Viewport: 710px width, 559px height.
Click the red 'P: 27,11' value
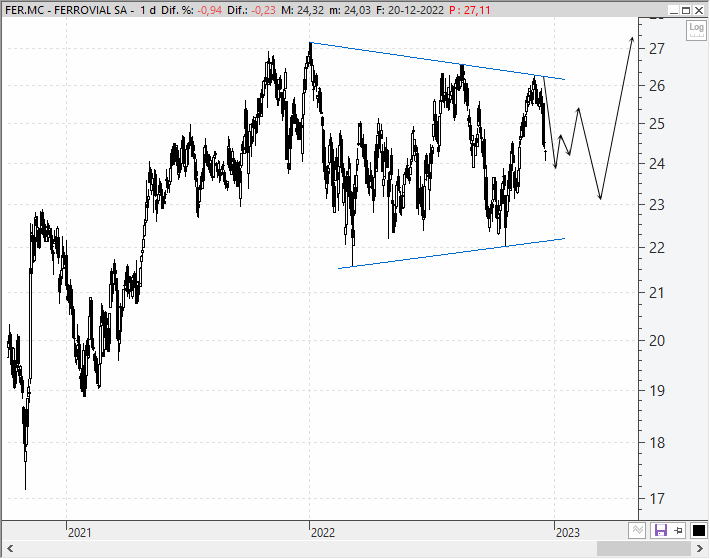coord(470,10)
